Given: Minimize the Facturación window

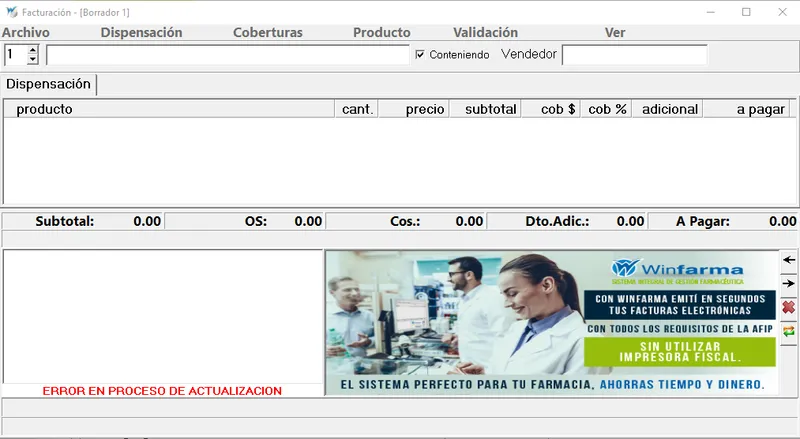Looking at the screenshot, I should (710, 12).
